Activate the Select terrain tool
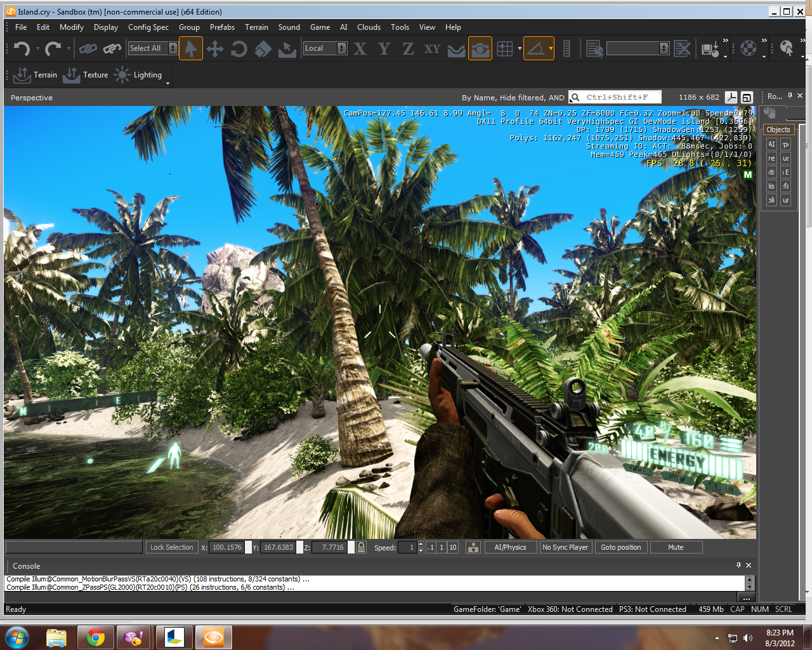This screenshot has height=650, width=812. 287,49
